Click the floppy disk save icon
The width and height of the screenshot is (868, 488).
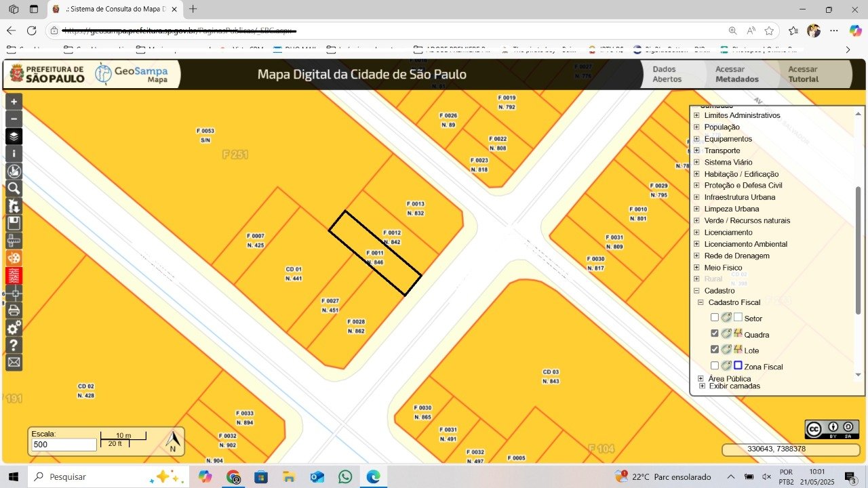[x=14, y=223]
